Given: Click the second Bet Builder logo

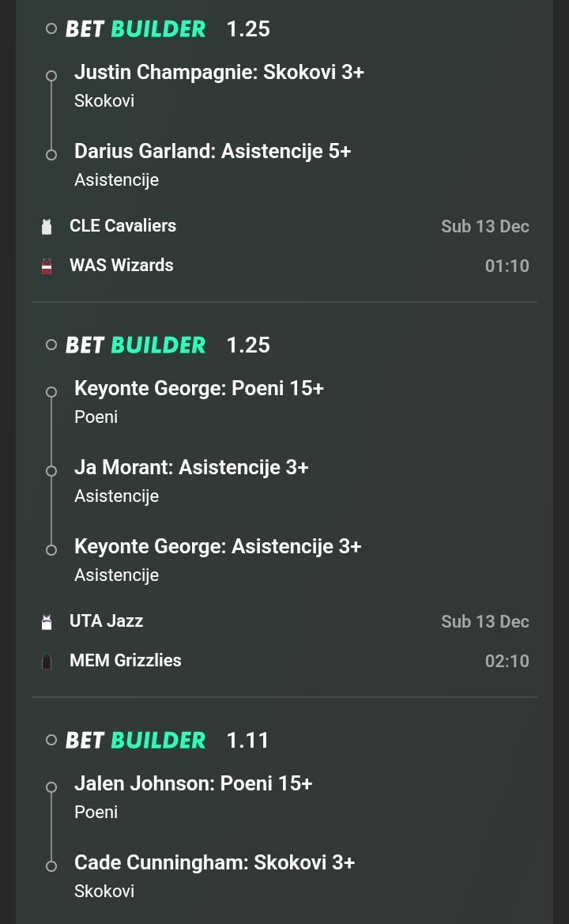Looking at the screenshot, I should click(x=135, y=345).
